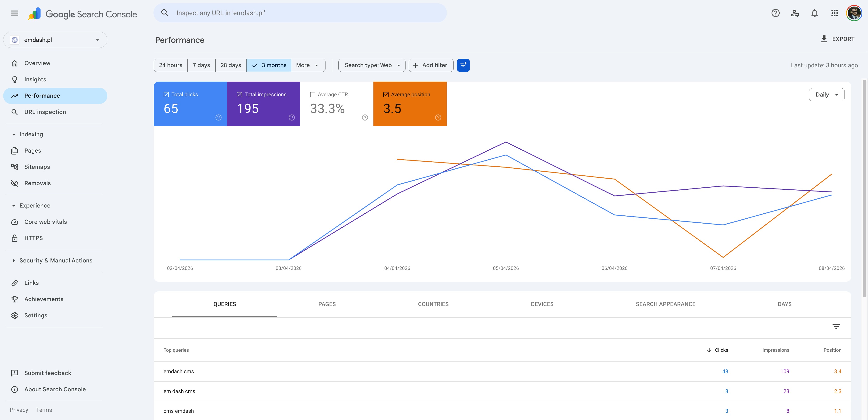Switch to the Search Appearance tab
Viewport: 868px width, 420px height.
665,304
